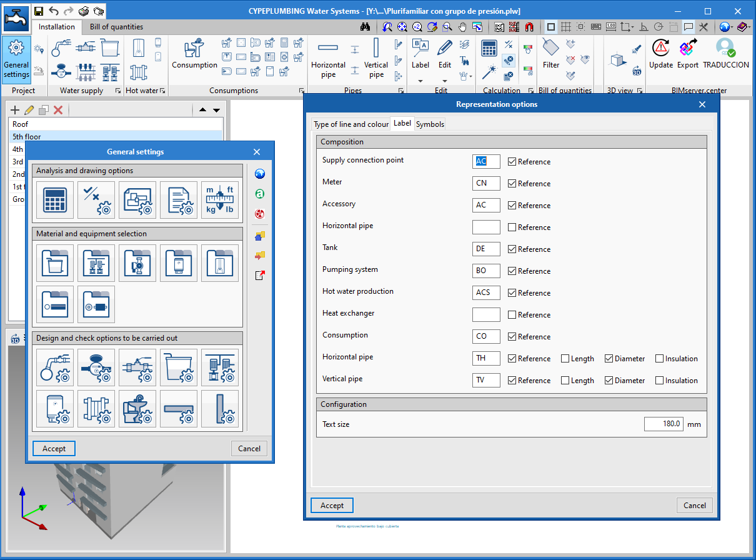Open the vertical pipe design options icon
The image size is (756, 560).
(220, 409)
